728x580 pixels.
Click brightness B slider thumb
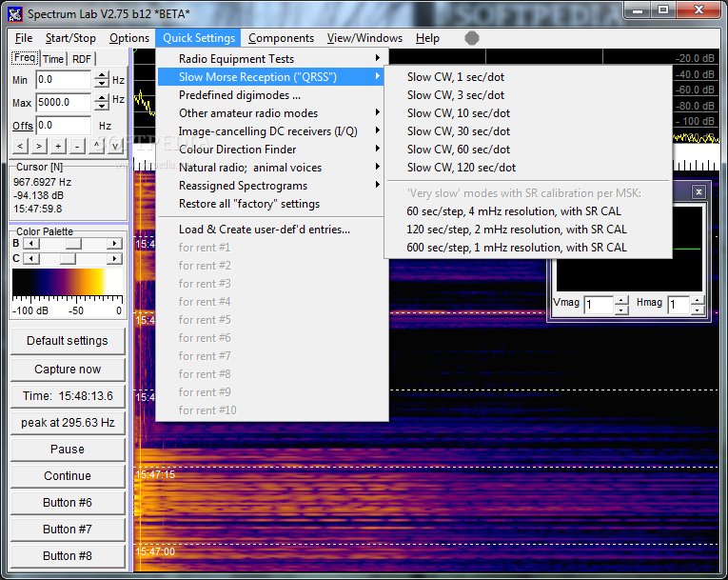[73, 244]
